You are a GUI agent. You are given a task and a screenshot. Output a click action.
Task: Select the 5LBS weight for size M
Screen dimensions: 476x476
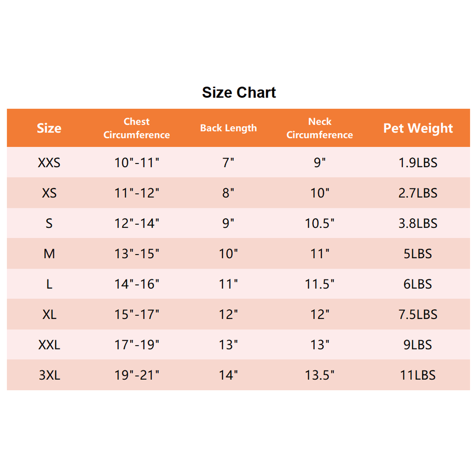tap(418, 254)
